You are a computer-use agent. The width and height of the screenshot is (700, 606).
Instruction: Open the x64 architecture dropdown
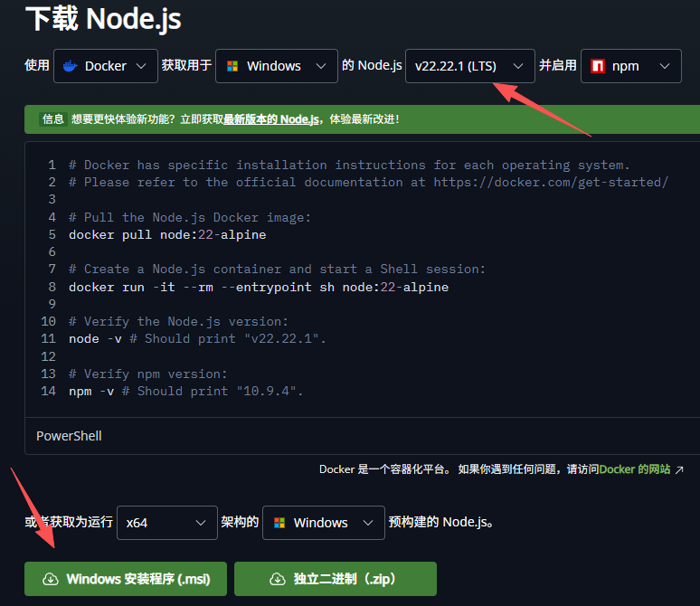point(167,523)
